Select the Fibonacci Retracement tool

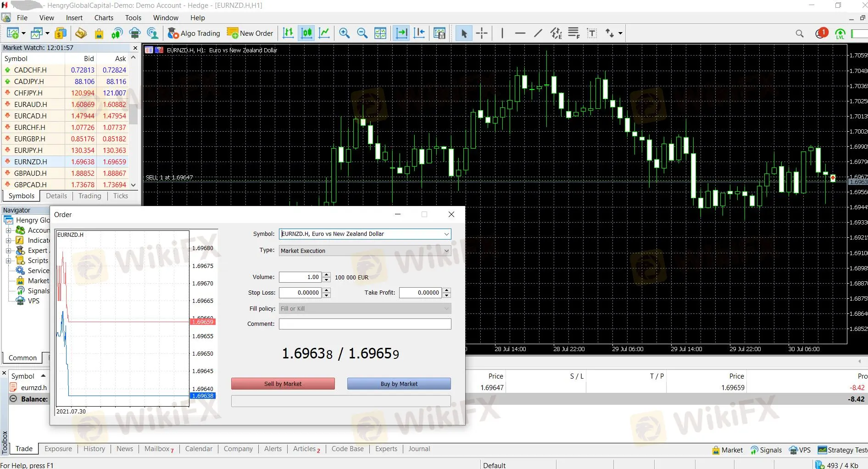574,33
